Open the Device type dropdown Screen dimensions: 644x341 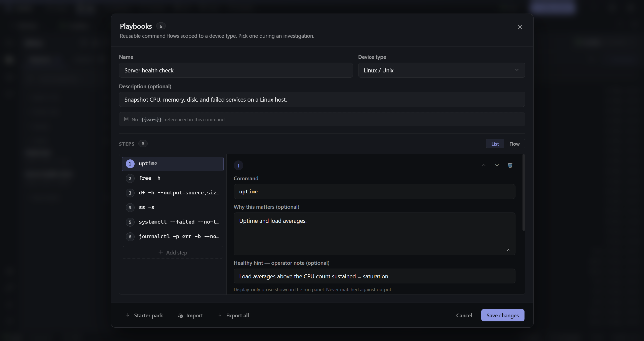[x=441, y=70]
